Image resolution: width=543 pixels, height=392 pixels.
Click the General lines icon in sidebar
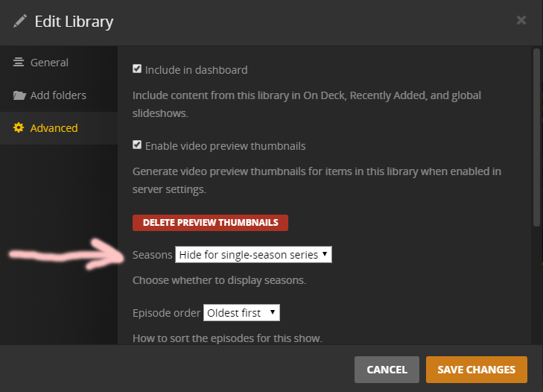(x=19, y=63)
